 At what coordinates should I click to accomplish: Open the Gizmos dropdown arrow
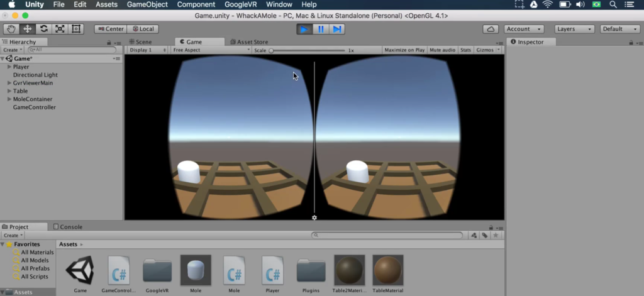click(x=499, y=50)
